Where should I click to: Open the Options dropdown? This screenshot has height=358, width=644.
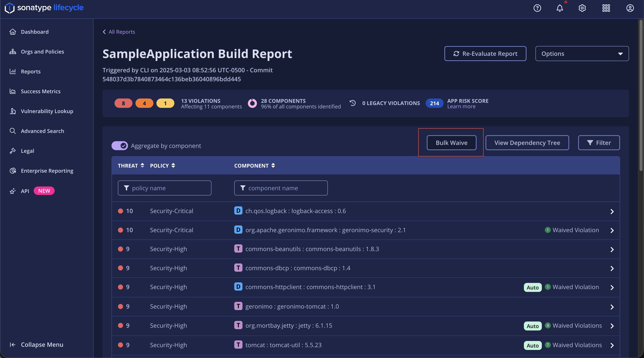click(x=582, y=54)
